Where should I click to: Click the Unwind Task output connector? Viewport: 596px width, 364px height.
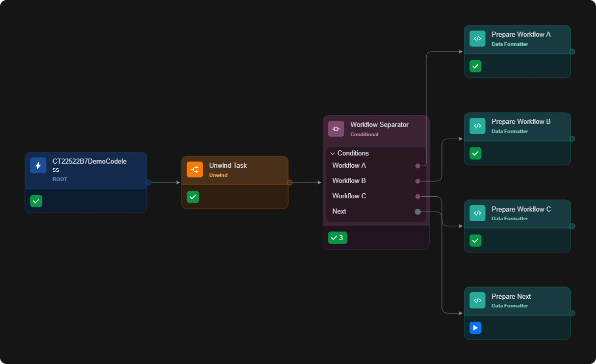(290, 183)
